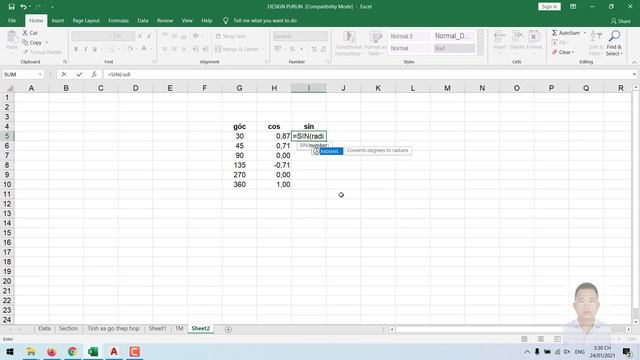Open the notification center icon

[x=627, y=351]
